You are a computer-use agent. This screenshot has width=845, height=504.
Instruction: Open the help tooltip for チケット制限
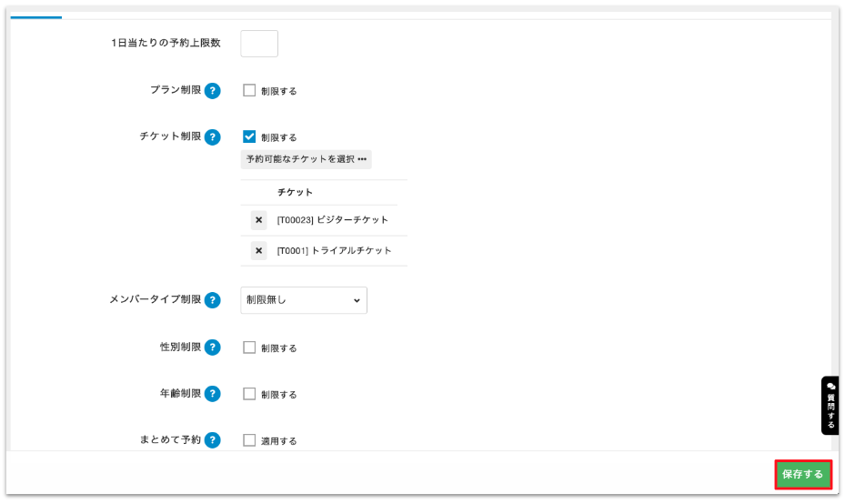coord(212,136)
